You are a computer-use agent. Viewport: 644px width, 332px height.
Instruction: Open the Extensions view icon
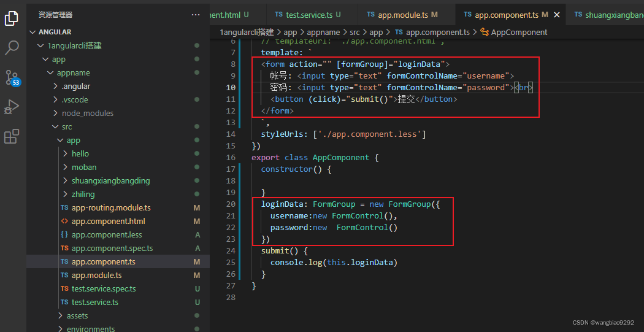point(12,136)
